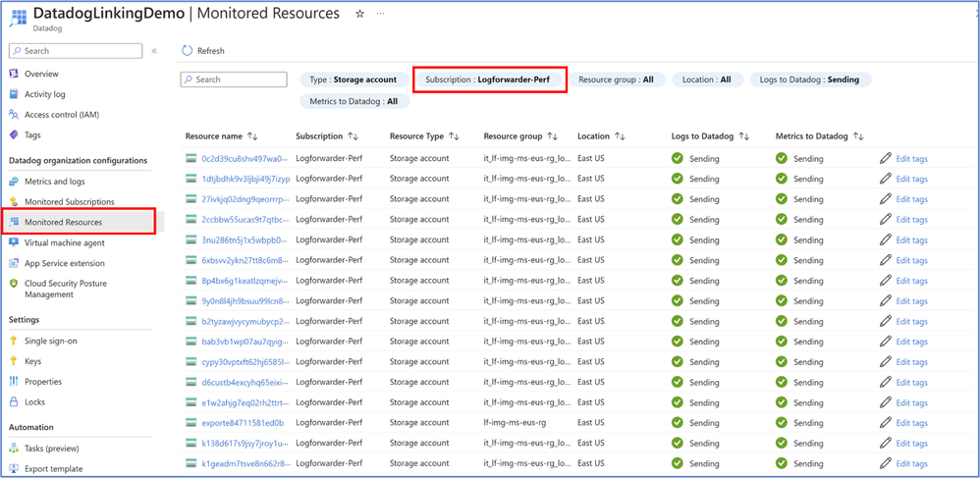
Task: Open resource 0c2d39cu8shv497wa0
Action: [245, 159]
